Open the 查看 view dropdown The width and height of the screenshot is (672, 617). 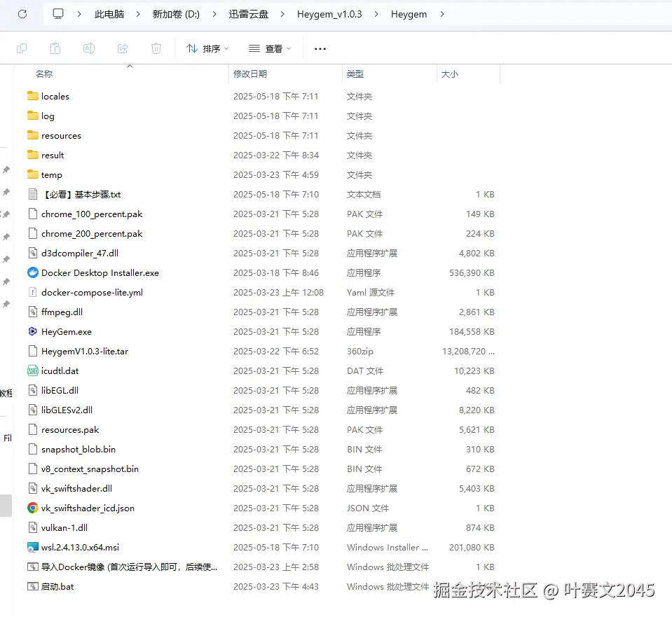tap(270, 49)
